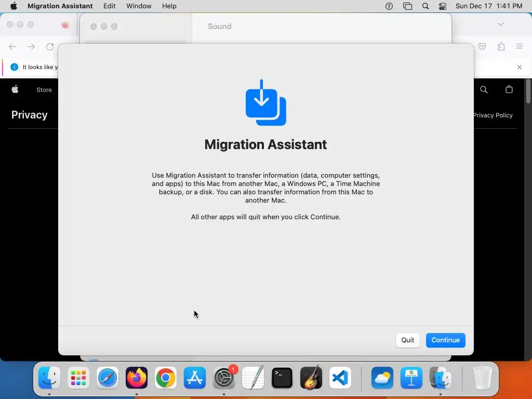Image resolution: width=532 pixels, height=399 pixels.
Task: Click the Privacy heading on the webpage
Action: coord(30,115)
